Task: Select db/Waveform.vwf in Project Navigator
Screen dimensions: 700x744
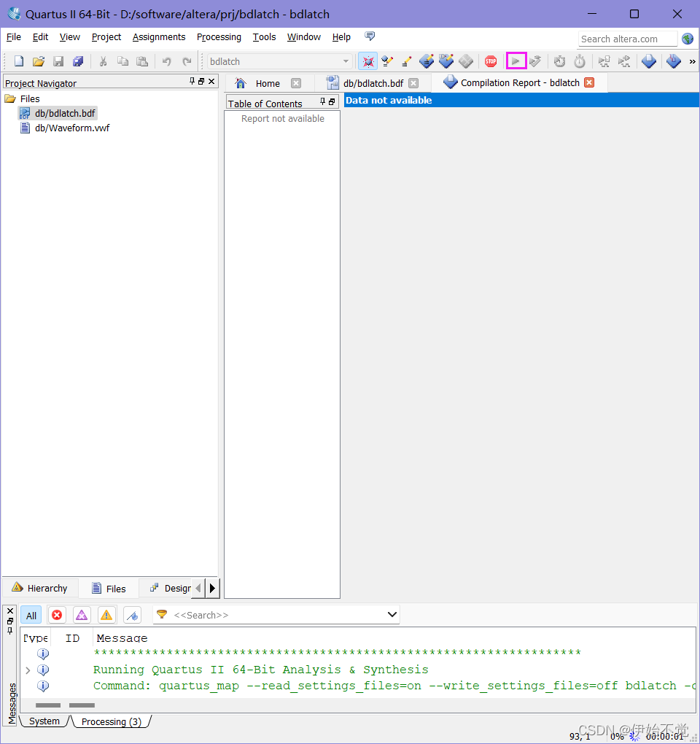Action: [64, 128]
